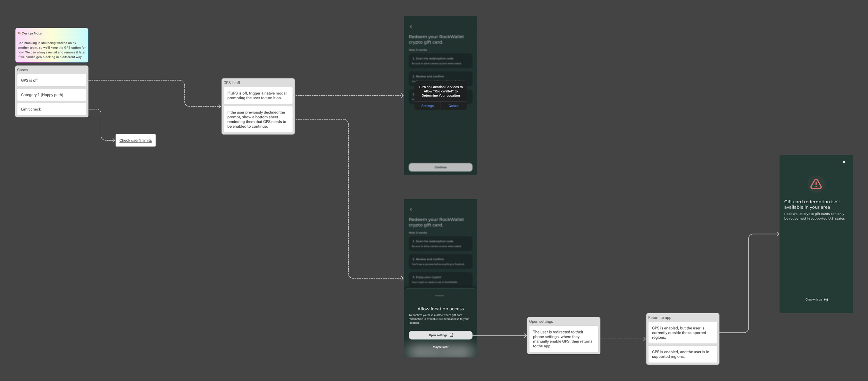Click the Design Note emoji icon

19,33
